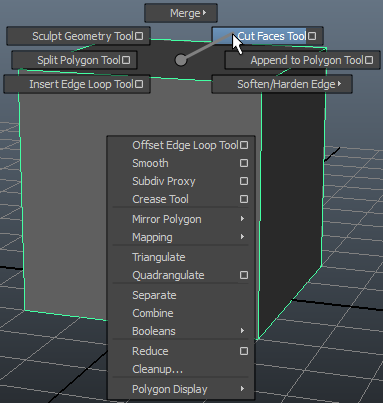Choose Separate from the menu

(181, 295)
